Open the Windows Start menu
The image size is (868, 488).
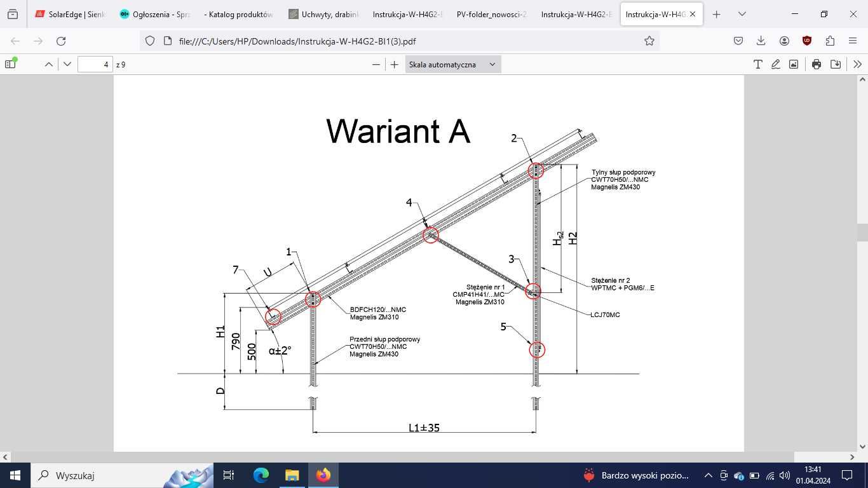click(x=15, y=475)
